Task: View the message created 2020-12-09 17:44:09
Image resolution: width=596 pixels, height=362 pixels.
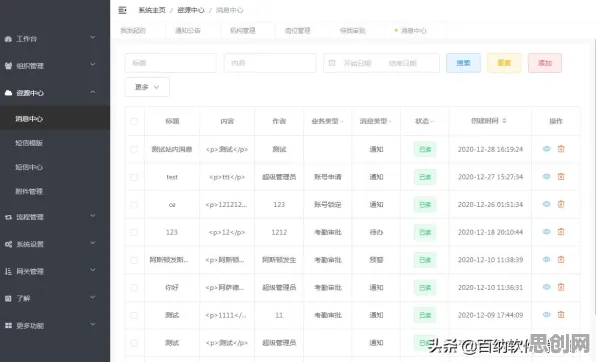Action: click(x=547, y=314)
